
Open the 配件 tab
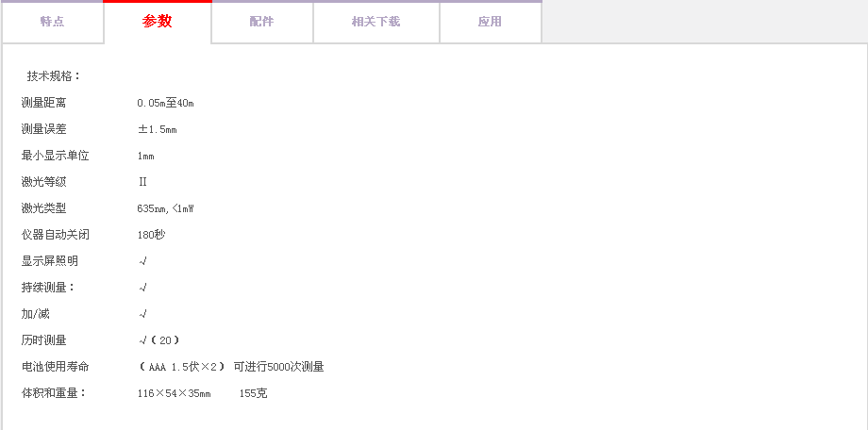261,22
